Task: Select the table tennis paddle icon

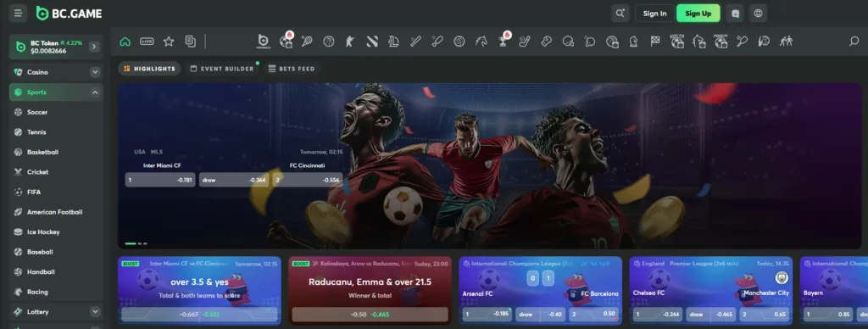Action: [x=590, y=42]
